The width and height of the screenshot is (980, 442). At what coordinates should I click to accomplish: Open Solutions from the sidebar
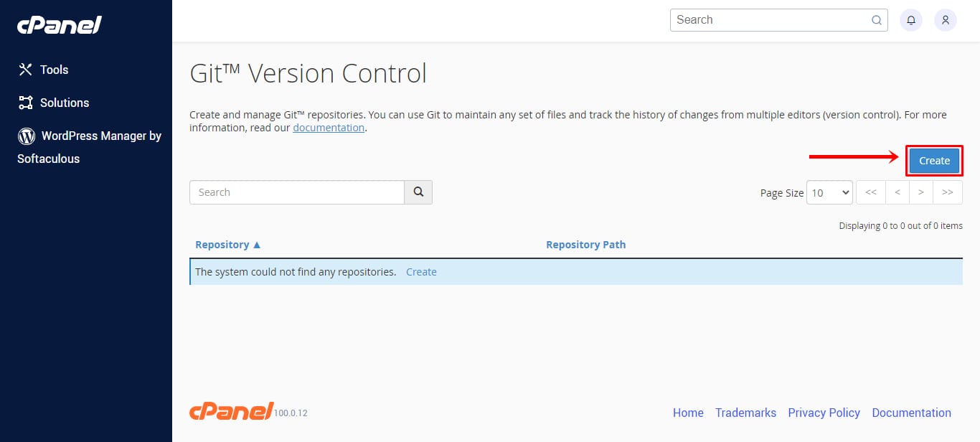(64, 103)
